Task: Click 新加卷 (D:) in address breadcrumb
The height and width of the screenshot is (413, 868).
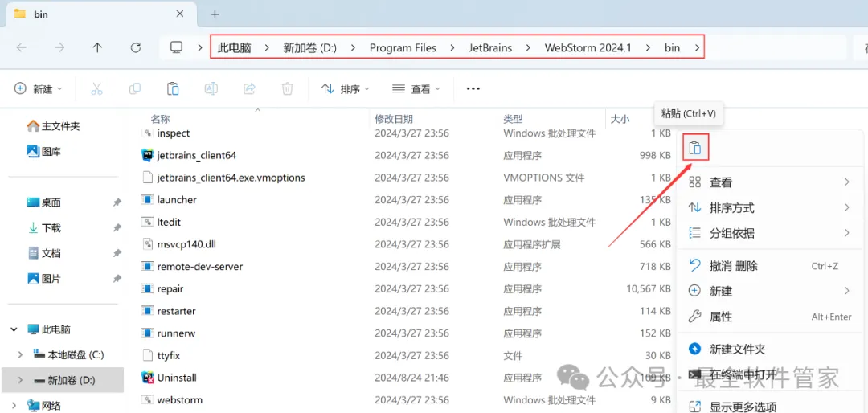Action: click(x=310, y=47)
